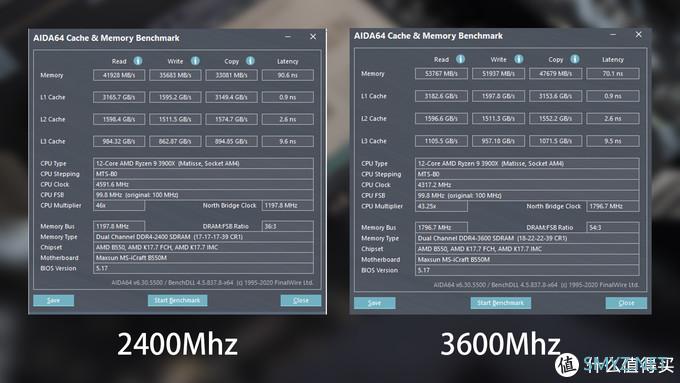Select memory latency value 70.1 ns
680x383 pixels.
[x=613, y=73]
